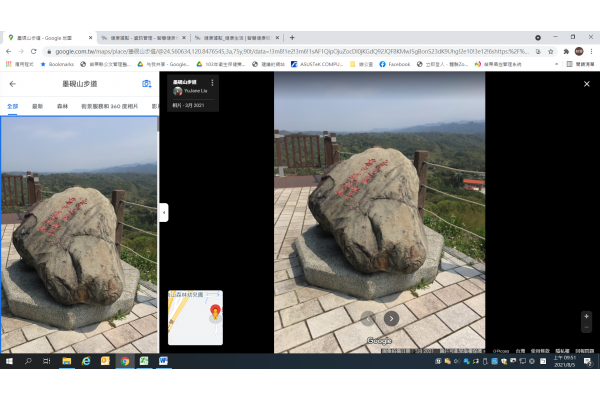Click the volume icon in system tray
The width and height of the screenshot is (600, 400).
pos(457,361)
